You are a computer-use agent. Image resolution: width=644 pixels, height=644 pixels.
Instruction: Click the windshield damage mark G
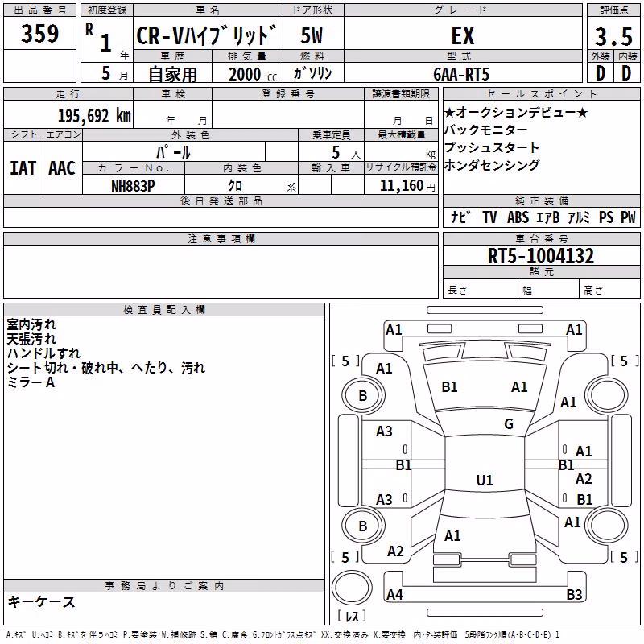(x=509, y=423)
